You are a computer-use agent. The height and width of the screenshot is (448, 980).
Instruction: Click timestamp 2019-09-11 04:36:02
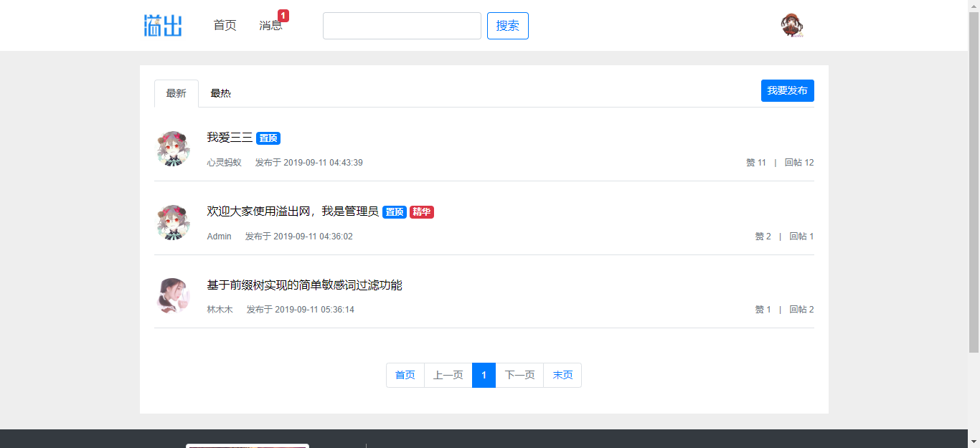pos(313,237)
